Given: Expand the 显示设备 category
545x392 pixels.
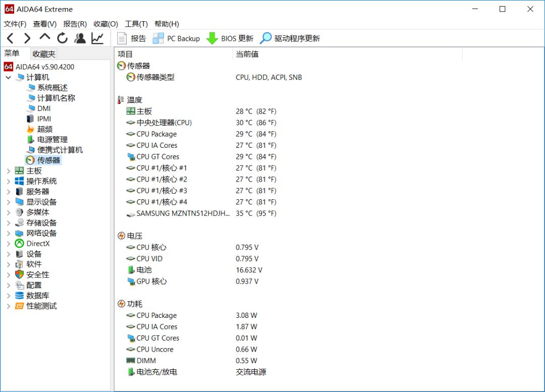Looking at the screenshot, I should (x=8, y=202).
